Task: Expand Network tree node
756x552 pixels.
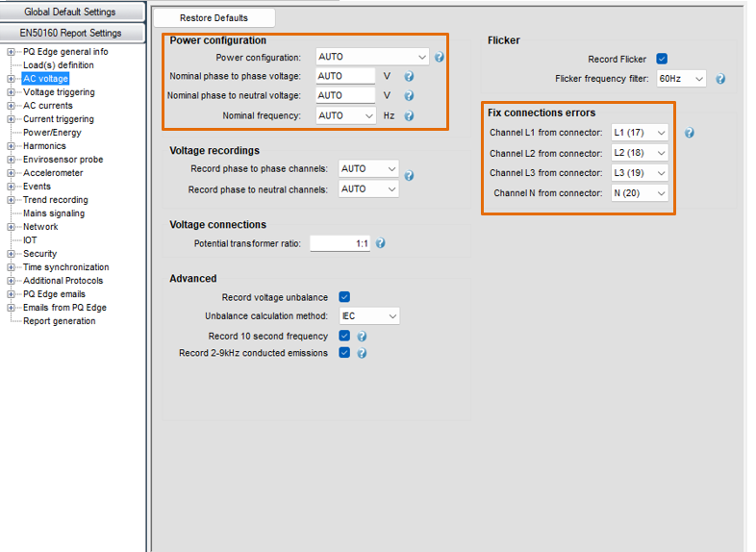Action: 11,227
